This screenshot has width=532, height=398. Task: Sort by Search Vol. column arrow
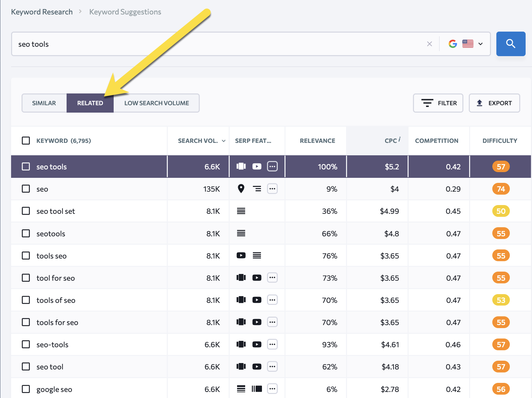[224, 141]
